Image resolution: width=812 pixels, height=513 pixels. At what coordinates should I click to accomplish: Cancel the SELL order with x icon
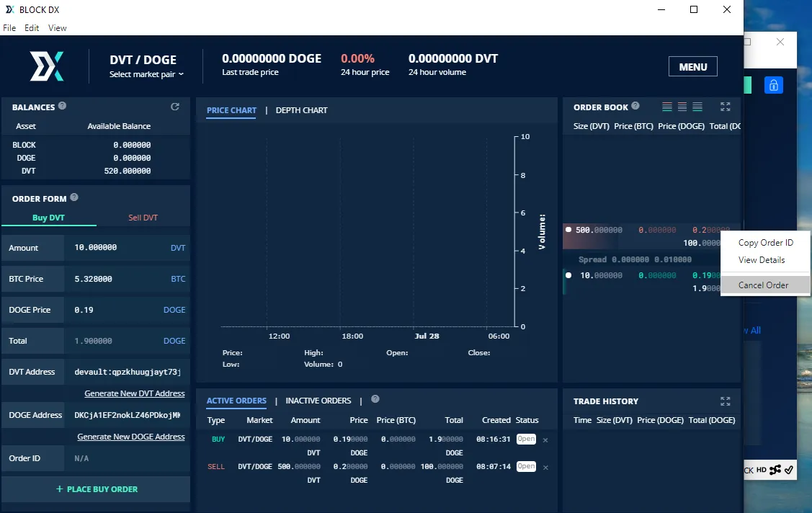(x=545, y=468)
